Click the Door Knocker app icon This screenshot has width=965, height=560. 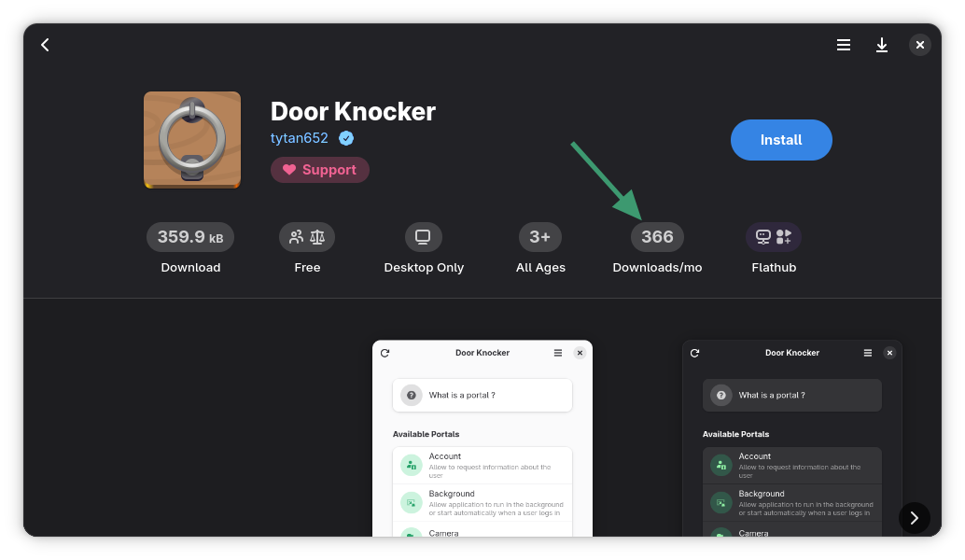191,140
